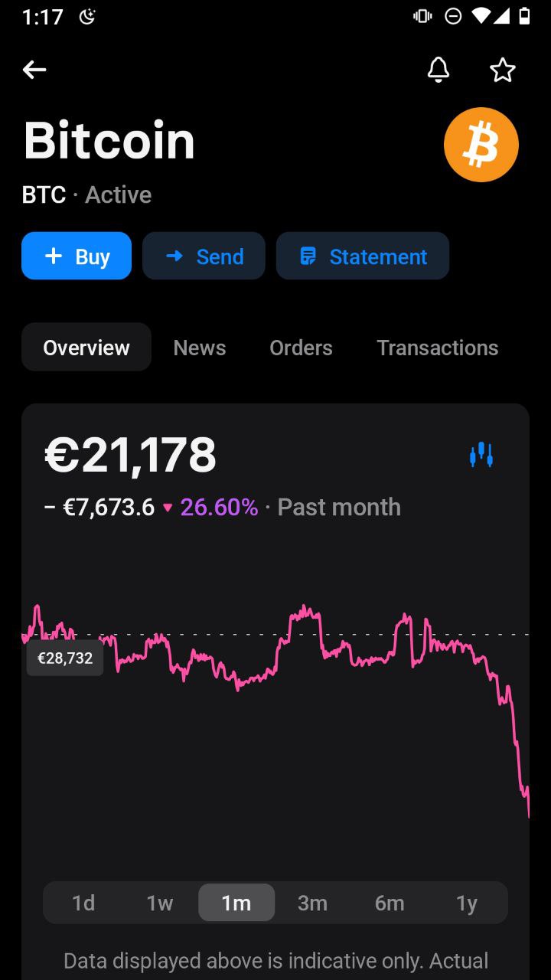Image resolution: width=551 pixels, height=980 pixels.
Task: Show the 3m chart range
Action: point(312,903)
